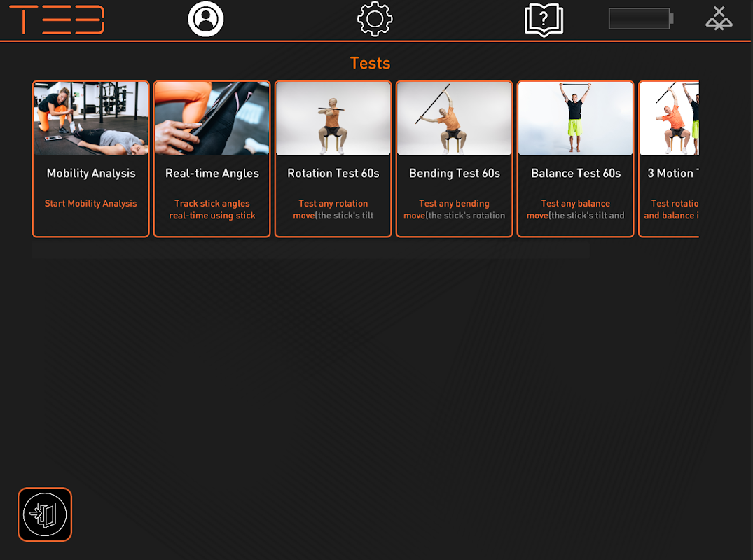The image size is (753, 560).
Task: Click the stick disconnected status icon
Action: point(719,18)
